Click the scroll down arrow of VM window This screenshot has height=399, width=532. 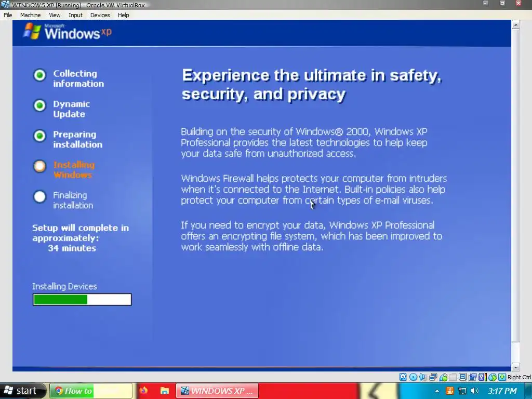click(x=516, y=367)
